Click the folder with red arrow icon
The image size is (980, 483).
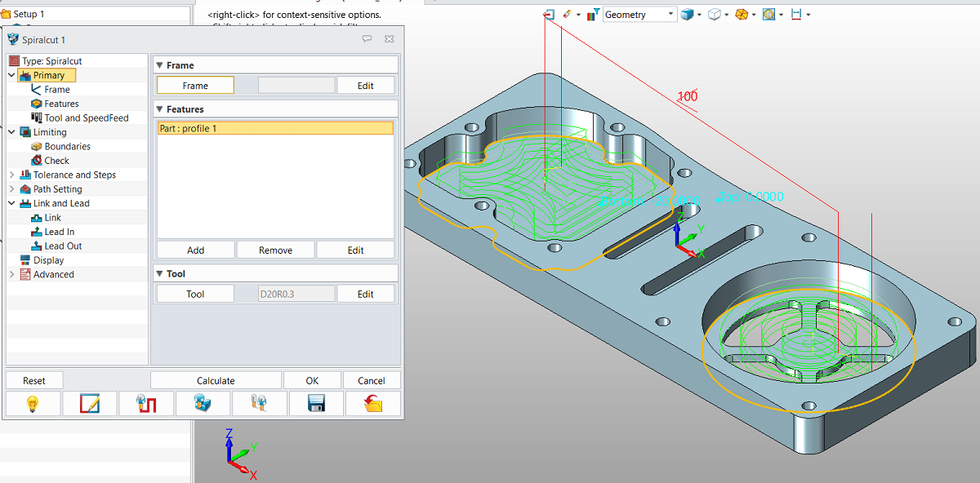click(373, 404)
